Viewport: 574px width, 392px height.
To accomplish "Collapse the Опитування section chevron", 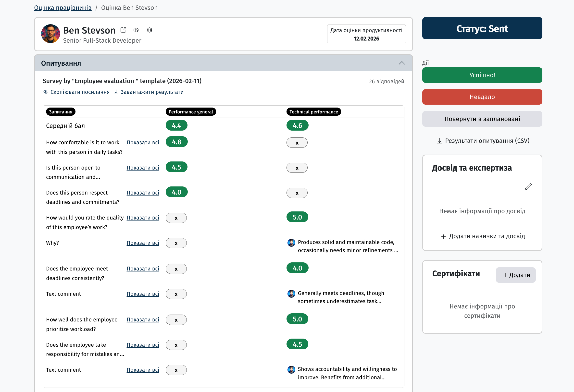I will (402, 63).
